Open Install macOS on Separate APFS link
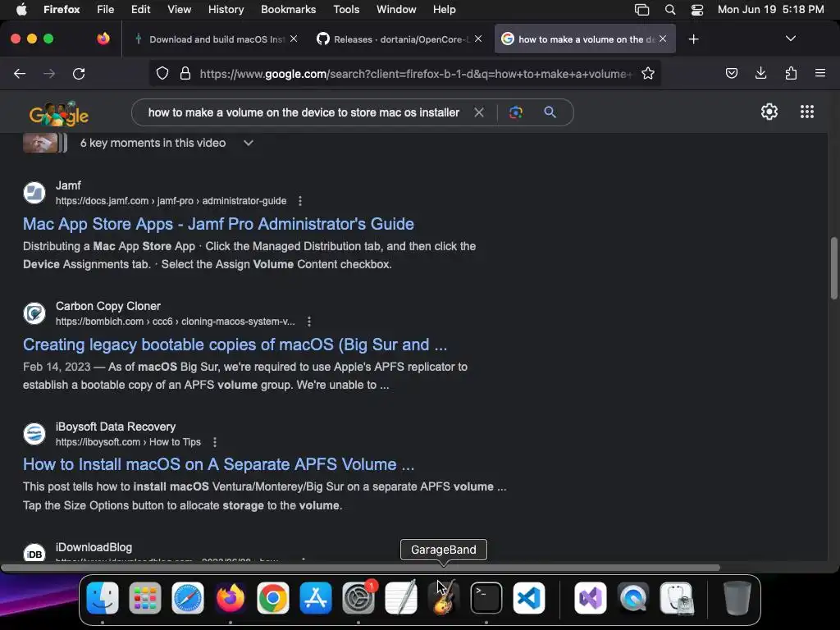 pyautogui.click(x=218, y=464)
